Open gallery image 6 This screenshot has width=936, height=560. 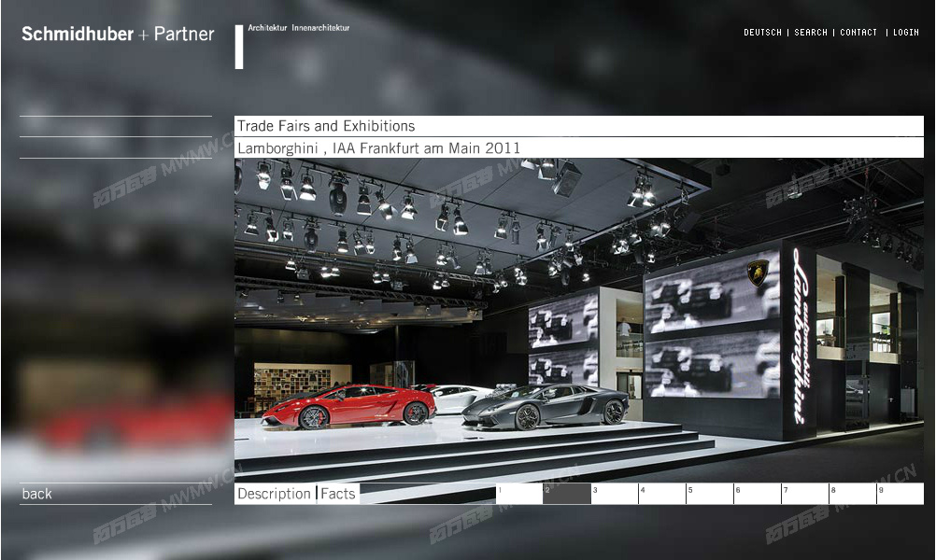pos(758,494)
